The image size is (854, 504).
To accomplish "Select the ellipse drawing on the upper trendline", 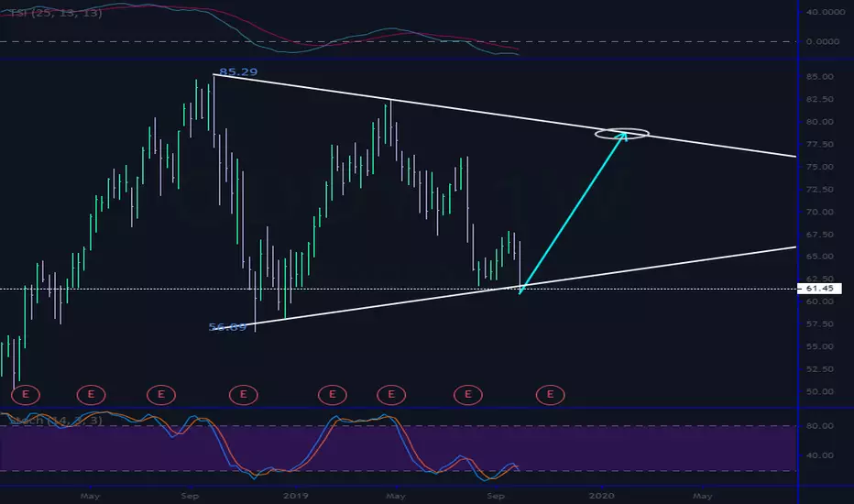I will pyautogui.click(x=621, y=133).
